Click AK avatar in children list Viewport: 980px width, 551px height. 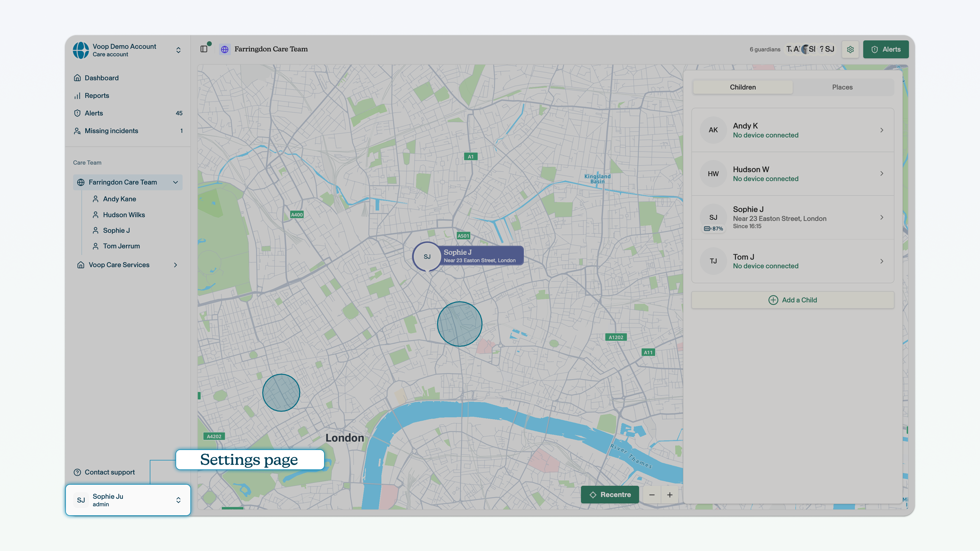click(713, 130)
